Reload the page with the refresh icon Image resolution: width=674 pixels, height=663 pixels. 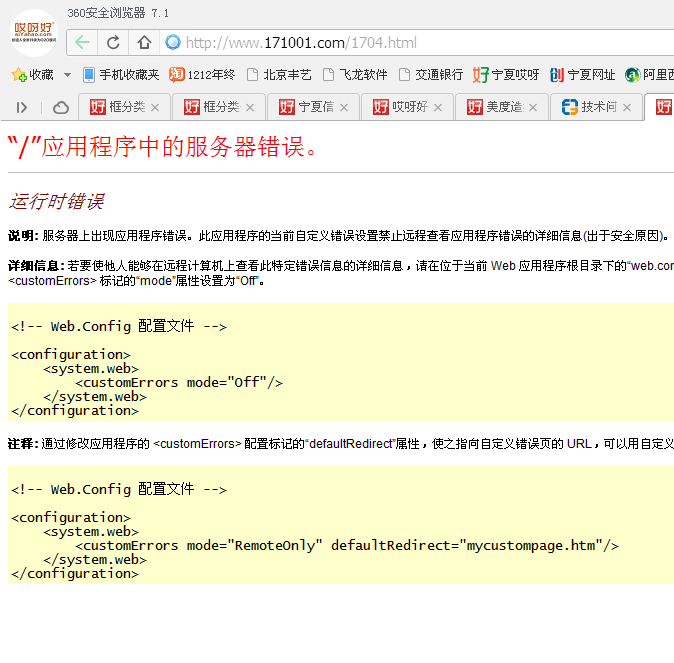[113, 43]
